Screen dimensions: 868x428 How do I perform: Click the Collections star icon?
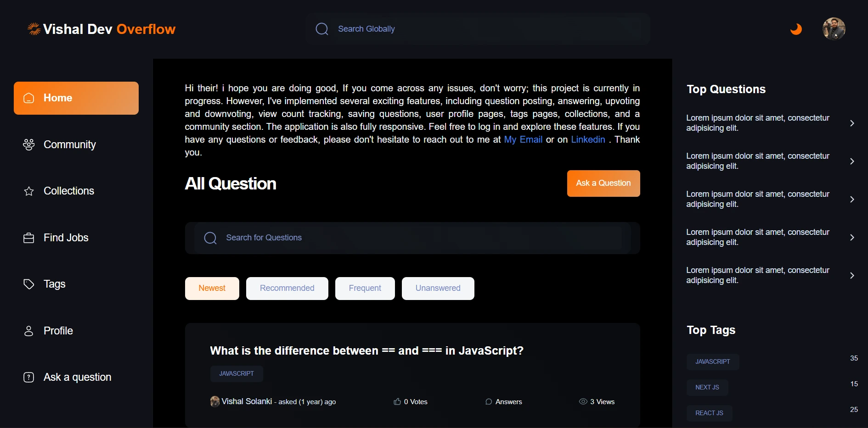pyautogui.click(x=28, y=191)
